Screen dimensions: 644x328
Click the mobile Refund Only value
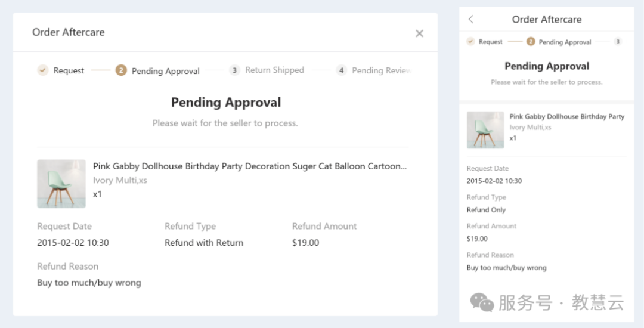[486, 210]
